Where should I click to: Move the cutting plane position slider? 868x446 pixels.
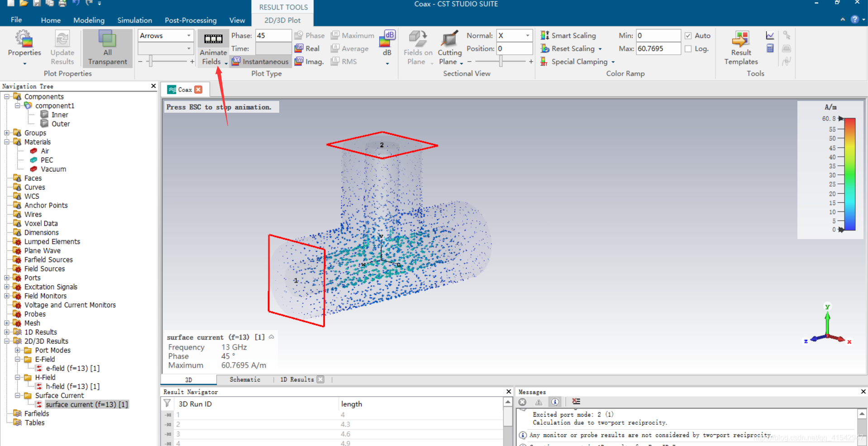pos(501,62)
